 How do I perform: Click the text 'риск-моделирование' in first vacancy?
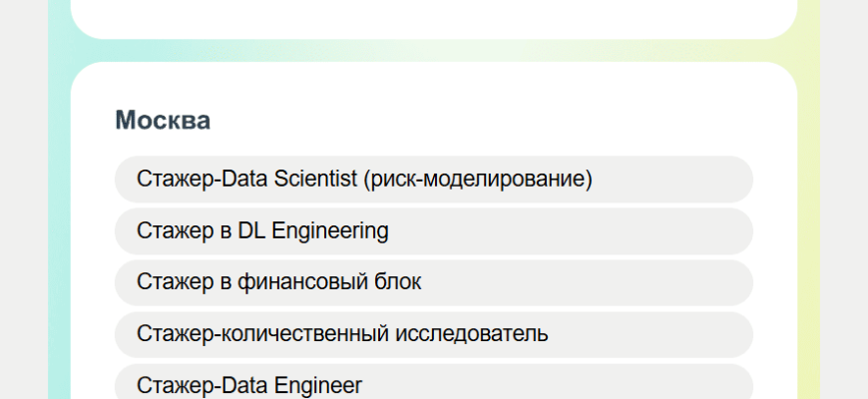point(480,180)
